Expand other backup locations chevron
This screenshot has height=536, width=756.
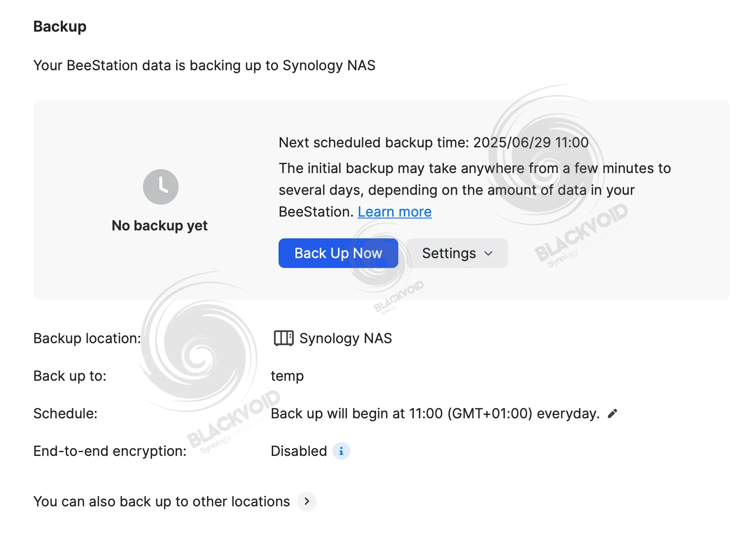[307, 501]
